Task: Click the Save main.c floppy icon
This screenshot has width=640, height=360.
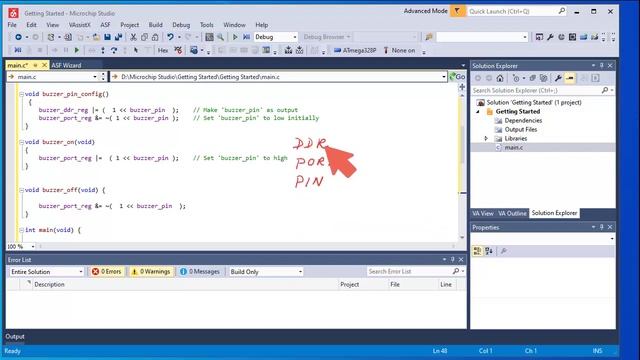Action: click(x=107, y=37)
